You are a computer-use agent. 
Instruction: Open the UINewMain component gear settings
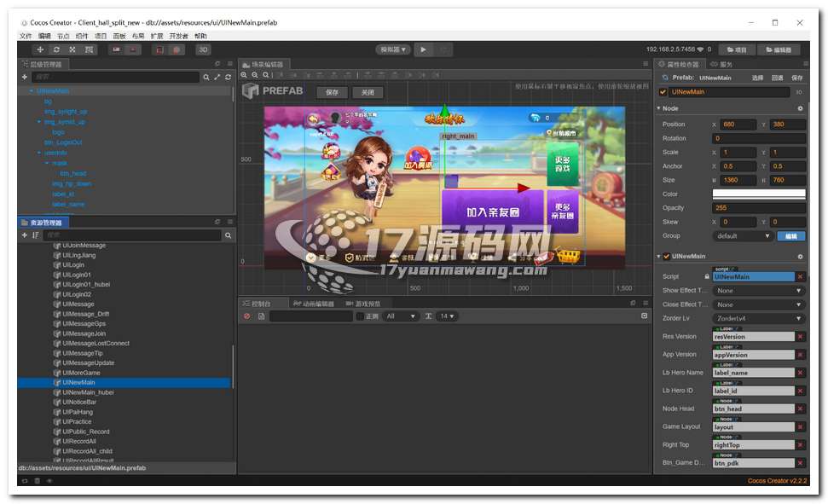800,256
